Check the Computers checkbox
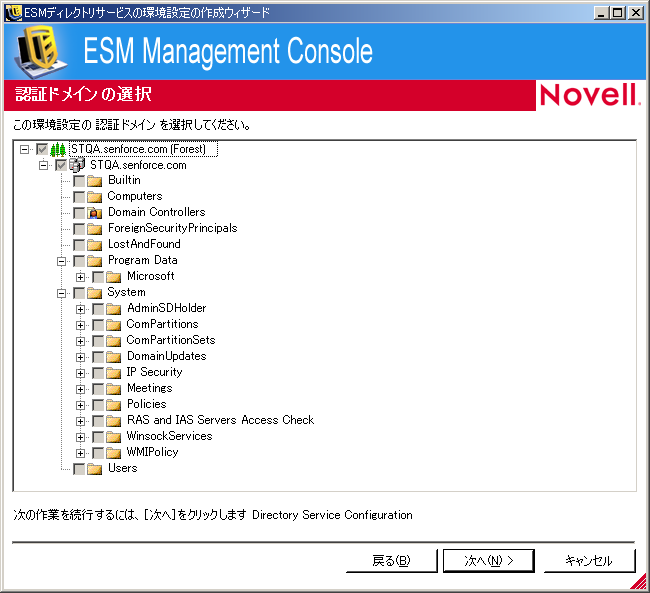This screenshot has height=593, width=650. tap(79, 197)
